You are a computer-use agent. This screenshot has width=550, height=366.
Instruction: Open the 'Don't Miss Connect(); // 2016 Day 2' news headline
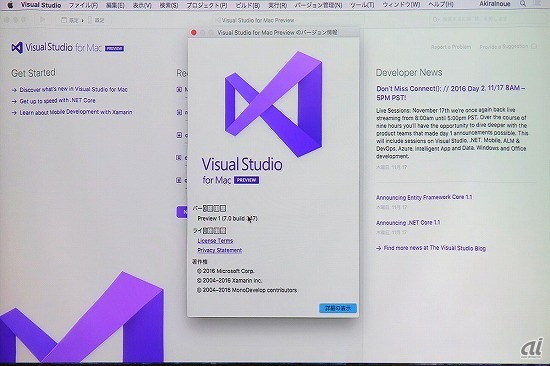tap(450, 93)
